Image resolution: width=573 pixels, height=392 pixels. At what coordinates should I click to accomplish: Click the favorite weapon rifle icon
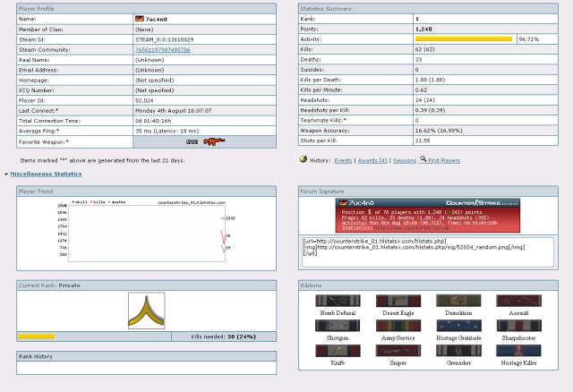pos(213,141)
